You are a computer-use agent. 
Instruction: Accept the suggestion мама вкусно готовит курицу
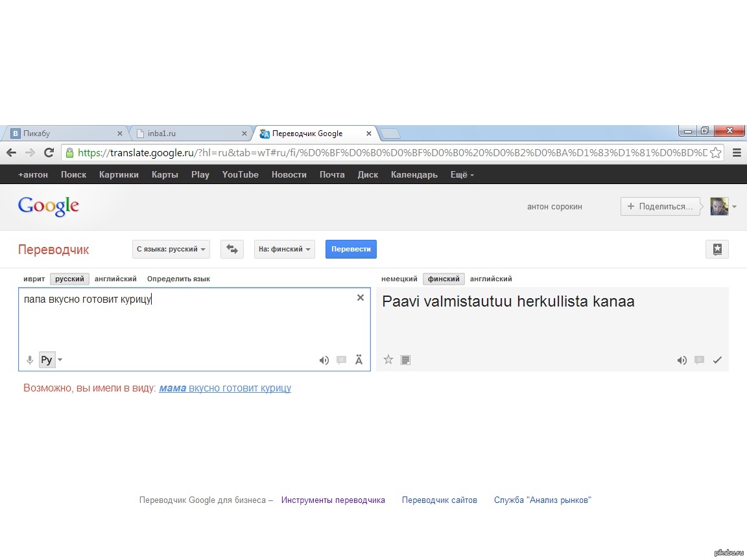(x=225, y=388)
